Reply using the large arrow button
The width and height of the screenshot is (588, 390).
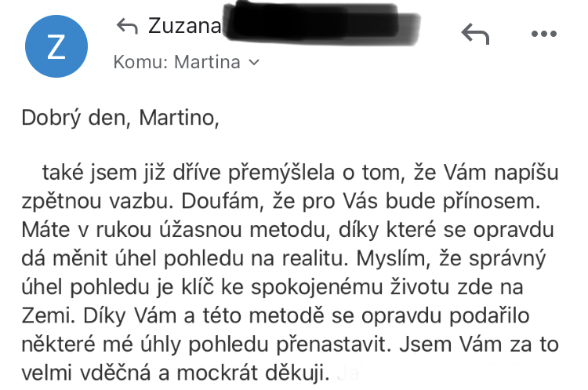coord(475,34)
